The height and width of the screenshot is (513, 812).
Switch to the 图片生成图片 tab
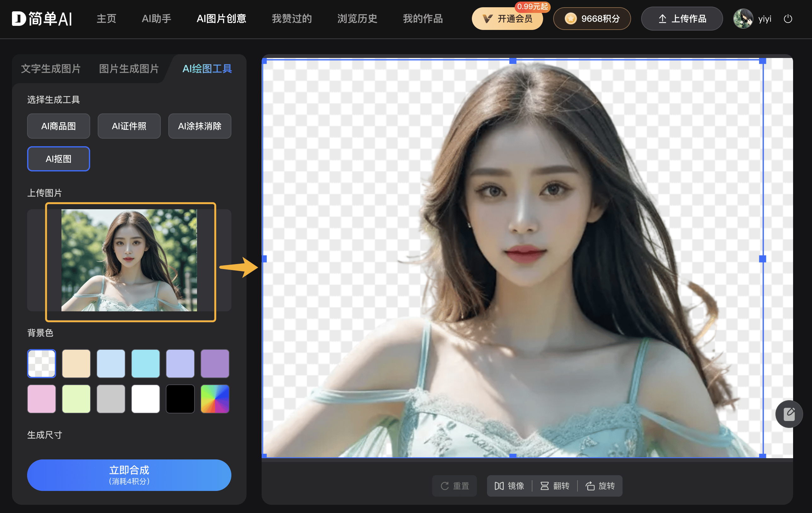(x=129, y=69)
